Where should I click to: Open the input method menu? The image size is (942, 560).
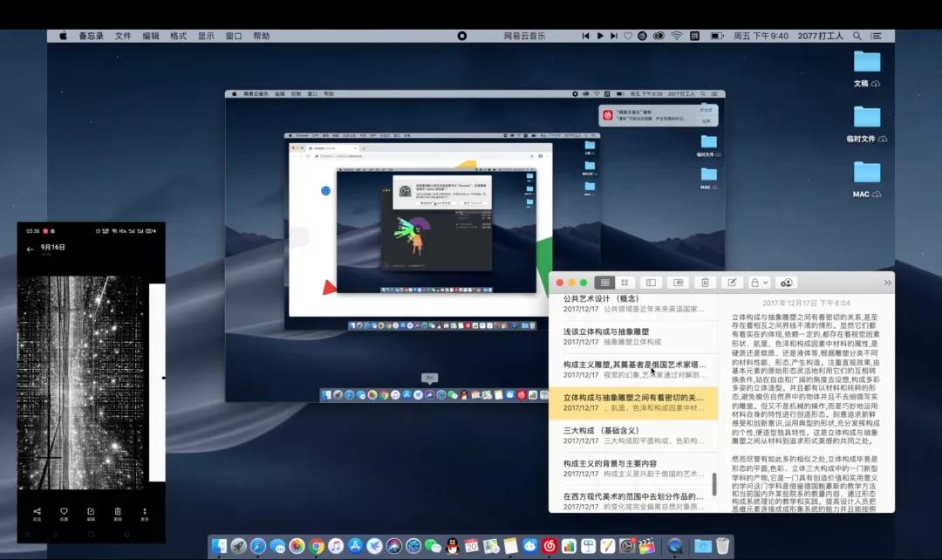(x=694, y=36)
